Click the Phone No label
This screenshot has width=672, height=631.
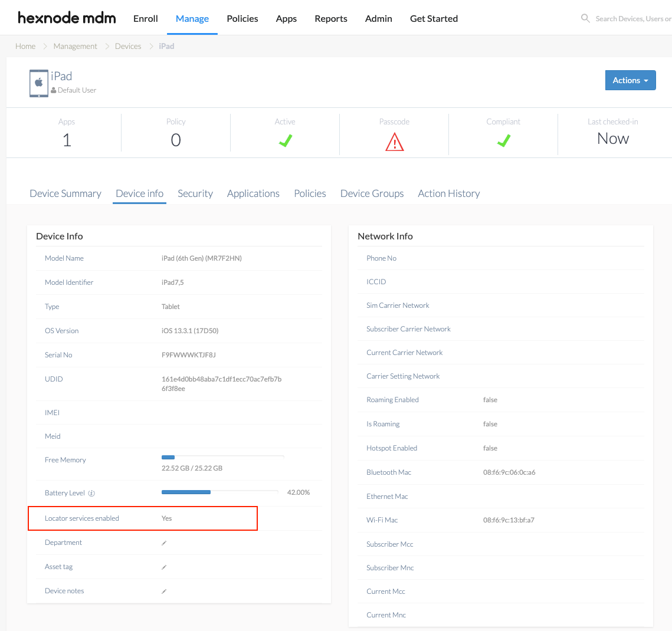[381, 258]
